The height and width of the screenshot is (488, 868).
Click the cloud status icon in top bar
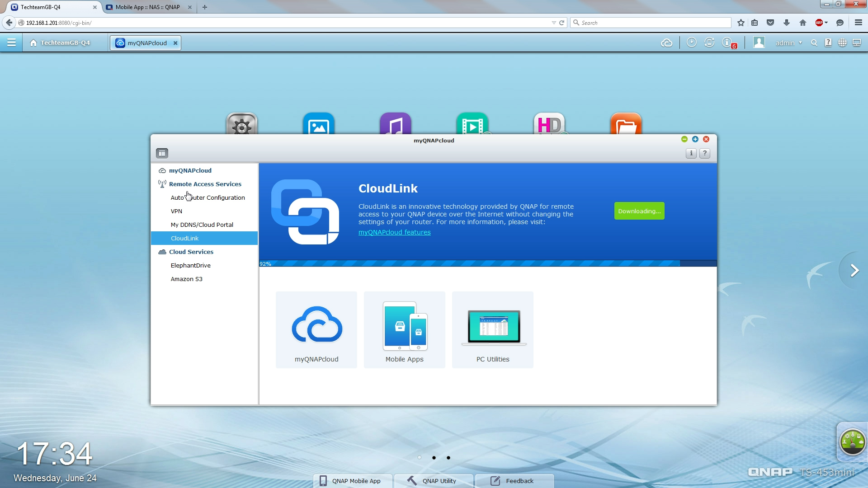[666, 43]
